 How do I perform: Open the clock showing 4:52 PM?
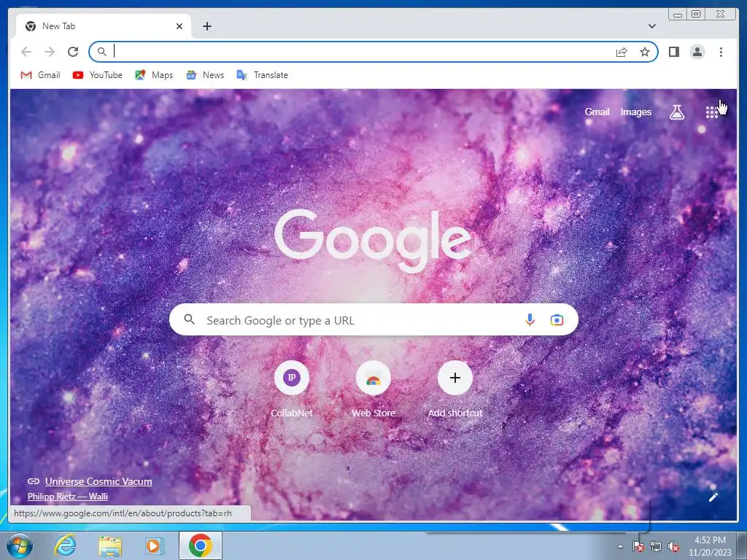[x=710, y=546]
